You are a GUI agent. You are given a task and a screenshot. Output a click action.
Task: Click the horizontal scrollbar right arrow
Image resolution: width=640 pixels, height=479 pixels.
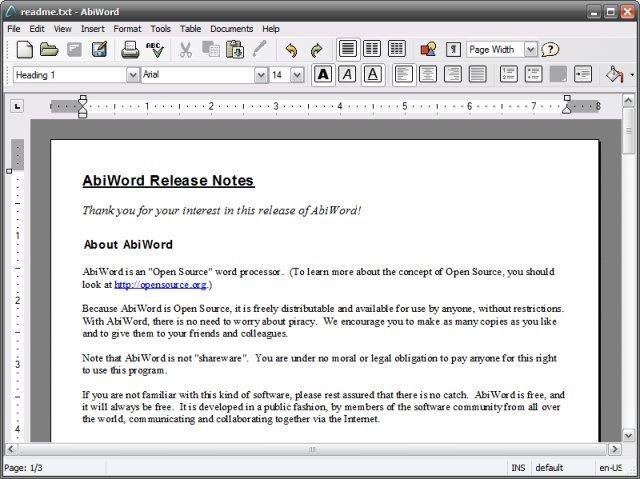[x=614, y=450]
